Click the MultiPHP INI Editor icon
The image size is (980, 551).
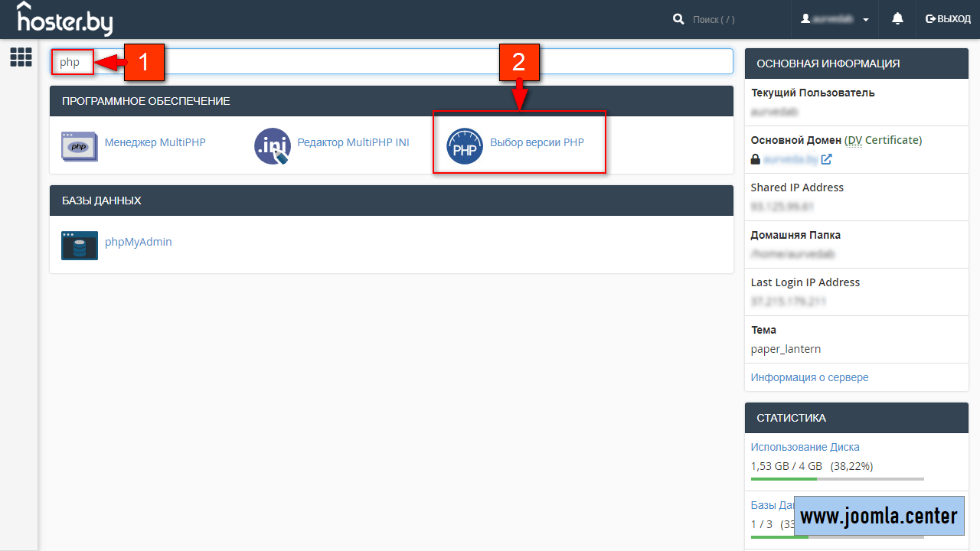click(273, 145)
